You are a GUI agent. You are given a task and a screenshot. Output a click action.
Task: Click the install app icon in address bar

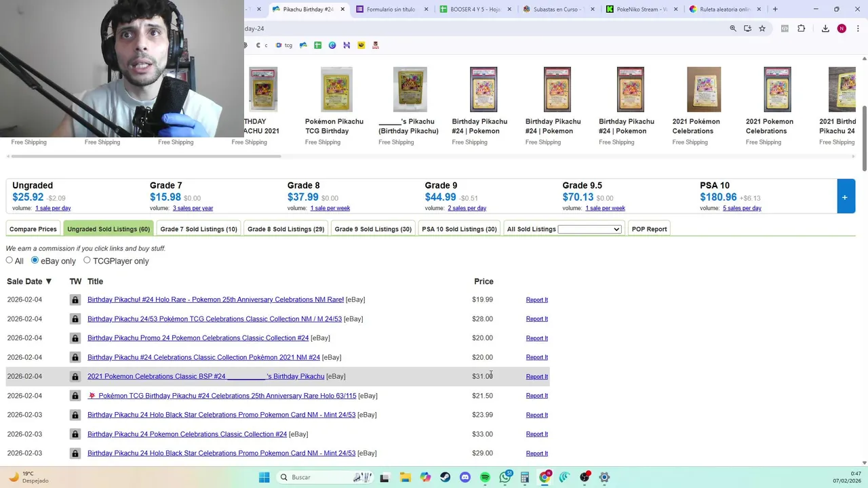(x=747, y=28)
